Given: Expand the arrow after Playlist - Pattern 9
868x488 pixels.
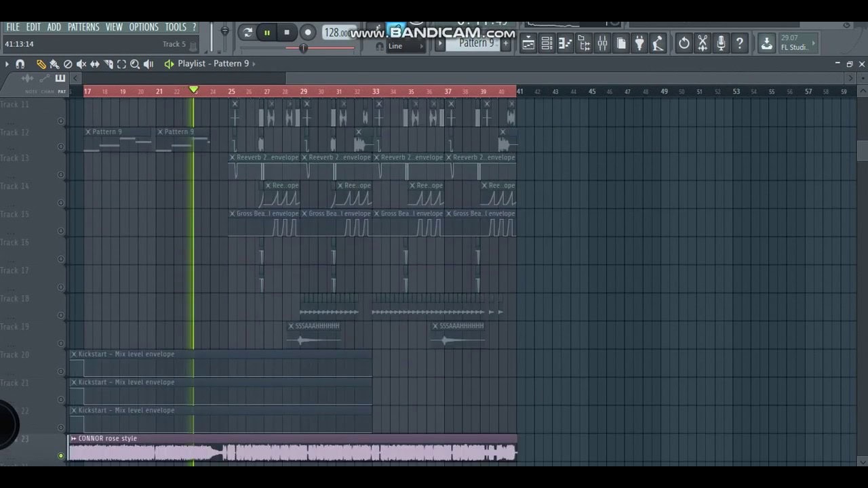Looking at the screenshot, I should (254, 64).
